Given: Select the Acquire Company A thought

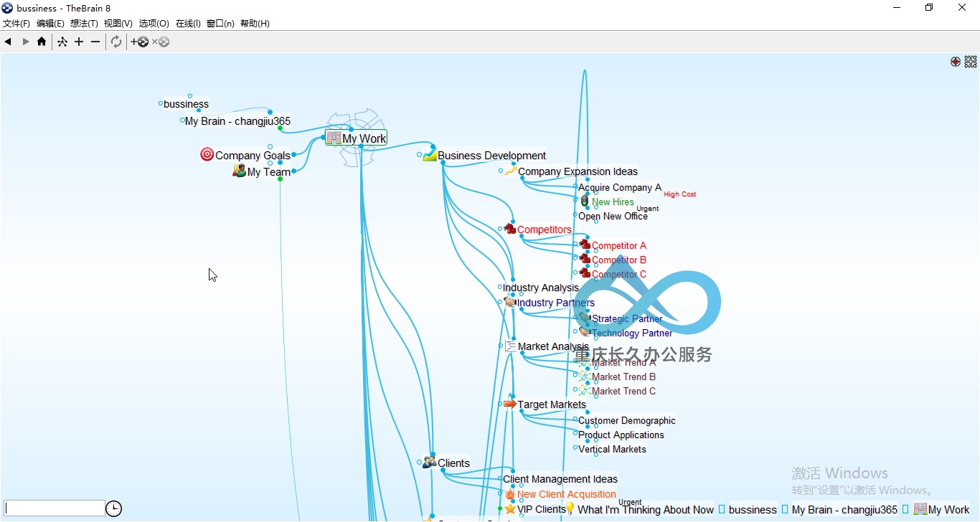Looking at the screenshot, I should pos(620,187).
